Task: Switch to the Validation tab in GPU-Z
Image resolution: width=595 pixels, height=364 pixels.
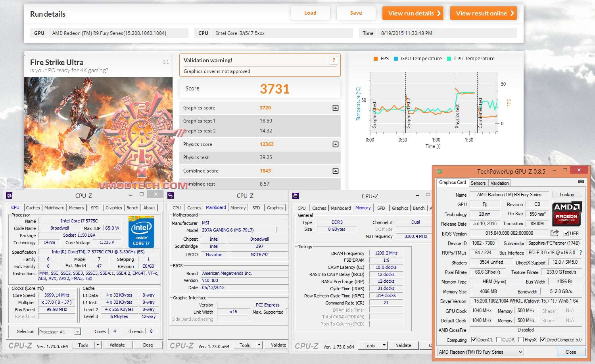Action: point(499,183)
